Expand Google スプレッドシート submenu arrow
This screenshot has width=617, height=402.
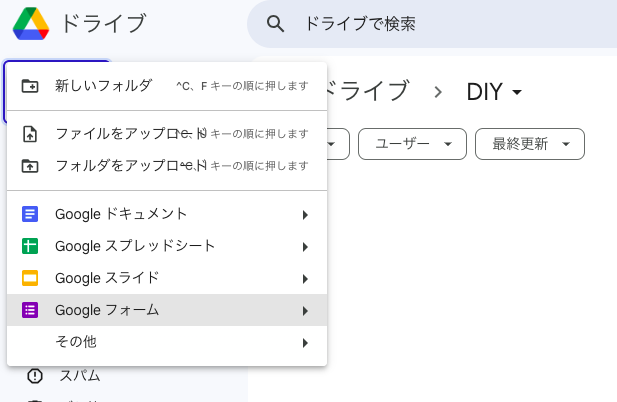pos(305,247)
